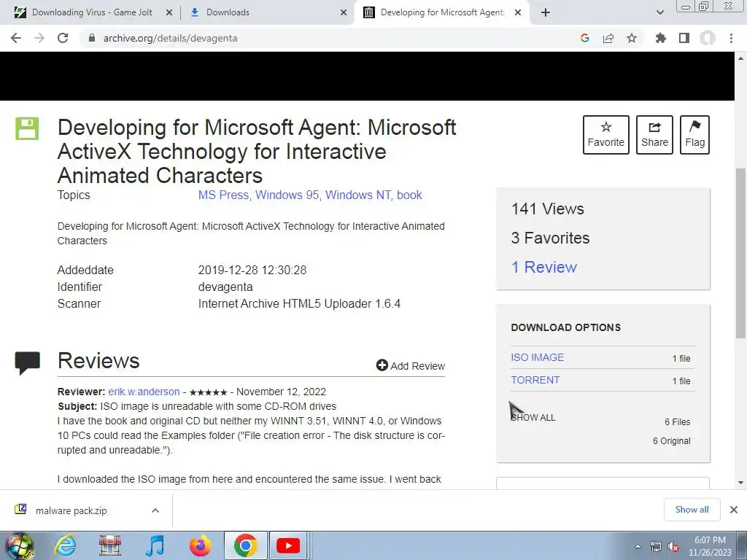The image size is (747, 560).
Task: Click the green floppy disk software icon
Action: (x=27, y=128)
